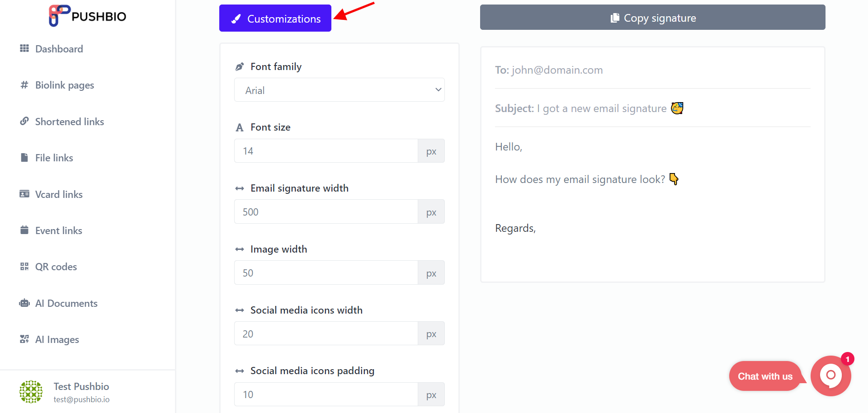Click the Font family label
This screenshot has height=413, width=868.
pyautogui.click(x=276, y=66)
